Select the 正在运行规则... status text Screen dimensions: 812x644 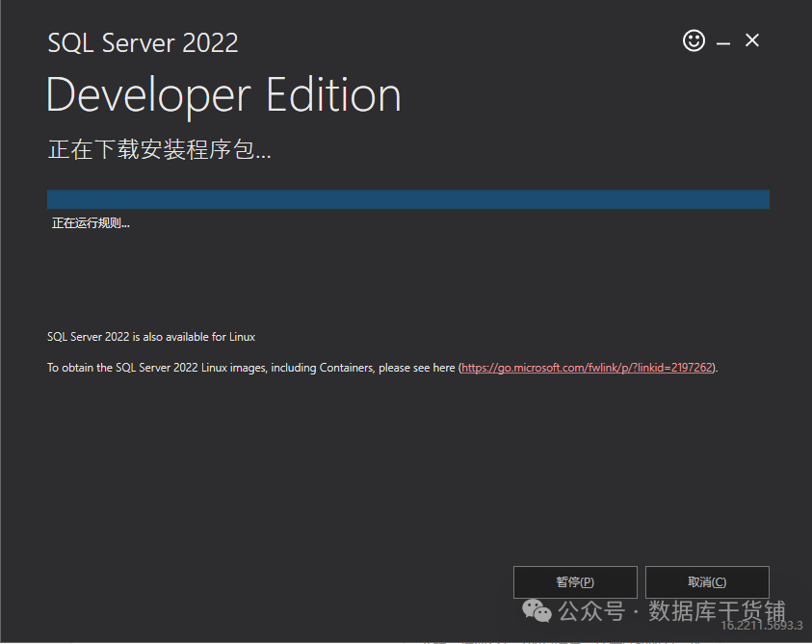tap(91, 223)
